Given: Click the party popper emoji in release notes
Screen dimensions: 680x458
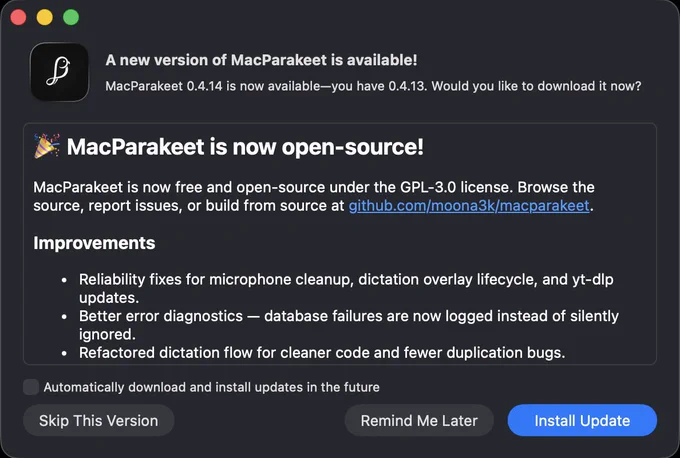Looking at the screenshot, I should click(x=46, y=146).
